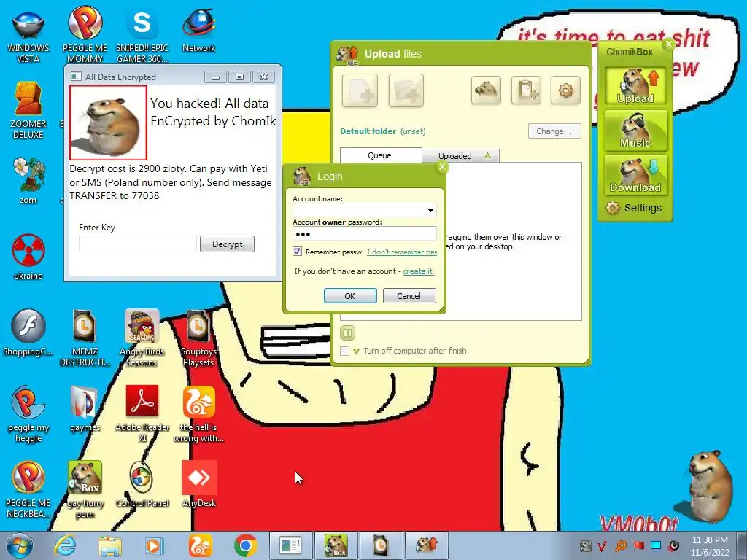Expand the Turn off computer options arrow
The width and height of the screenshot is (747, 560).
[x=356, y=351]
